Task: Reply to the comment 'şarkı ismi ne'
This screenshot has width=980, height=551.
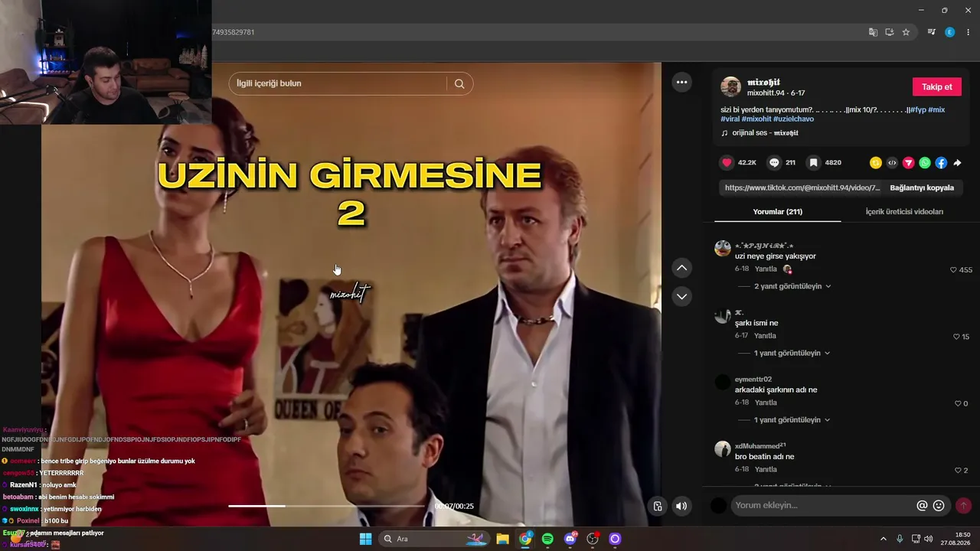Action: [x=765, y=336]
